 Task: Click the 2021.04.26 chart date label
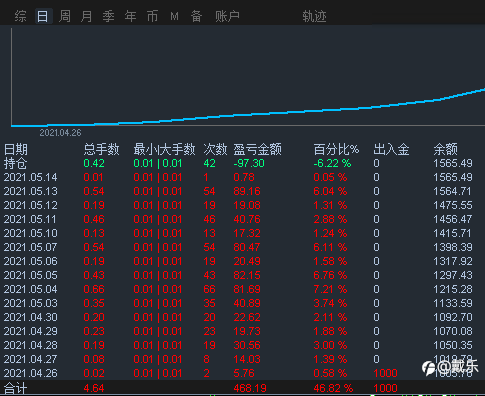60,133
